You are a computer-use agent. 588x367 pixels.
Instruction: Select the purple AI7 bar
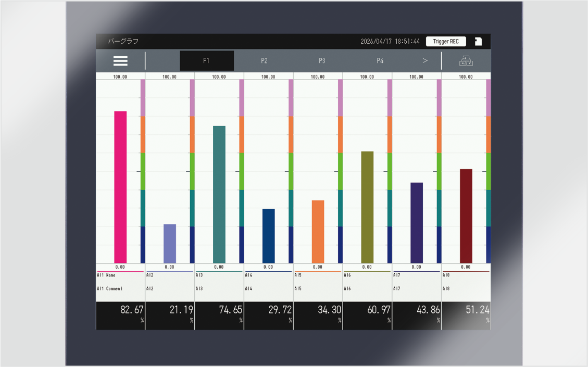pos(417,223)
